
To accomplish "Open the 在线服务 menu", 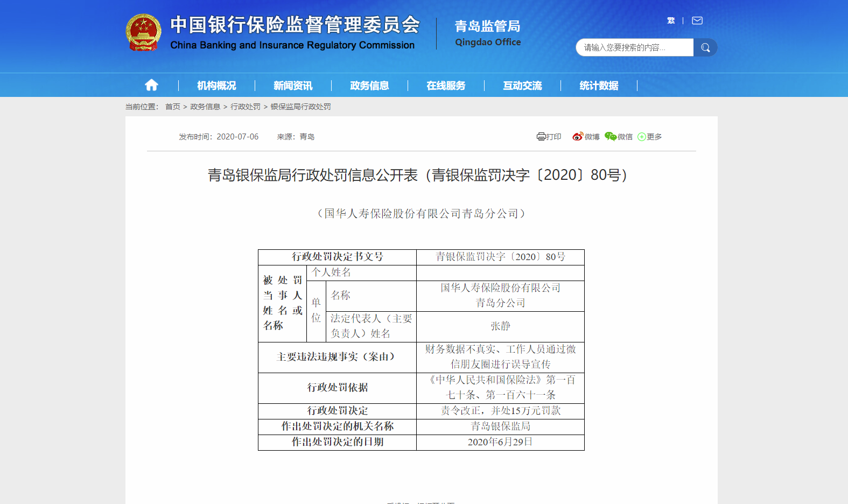I will coord(446,86).
